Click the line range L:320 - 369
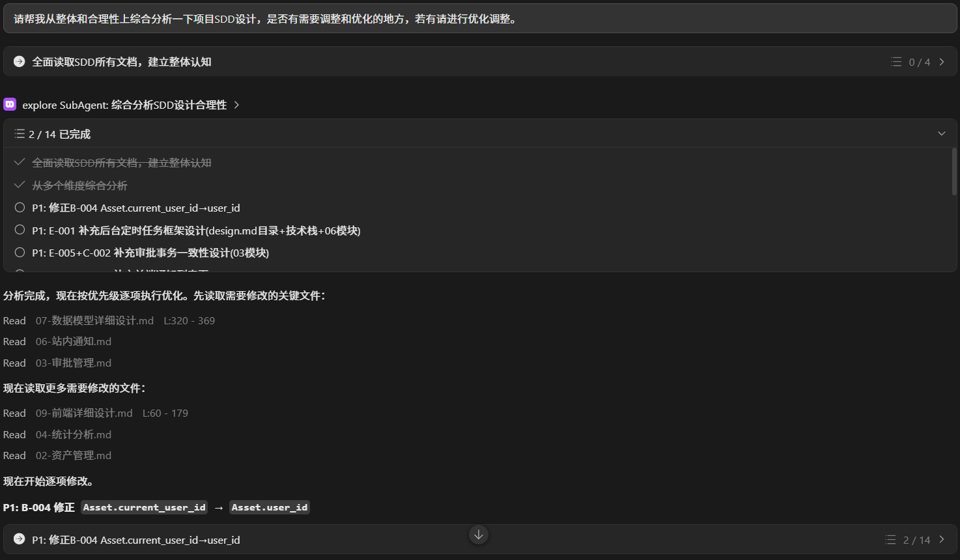Image resolution: width=960 pixels, height=560 pixels. pyautogui.click(x=189, y=320)
